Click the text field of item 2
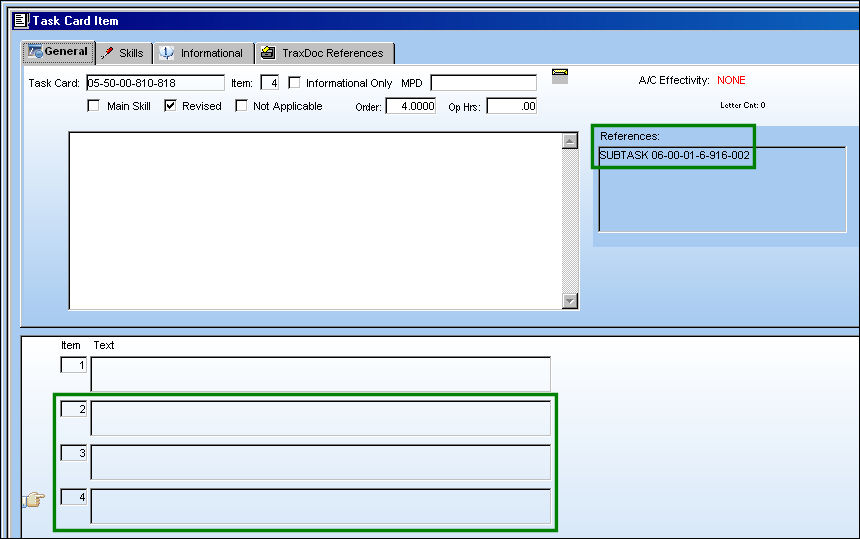Viewport: 860px width, 539px height. click(320, 418)
